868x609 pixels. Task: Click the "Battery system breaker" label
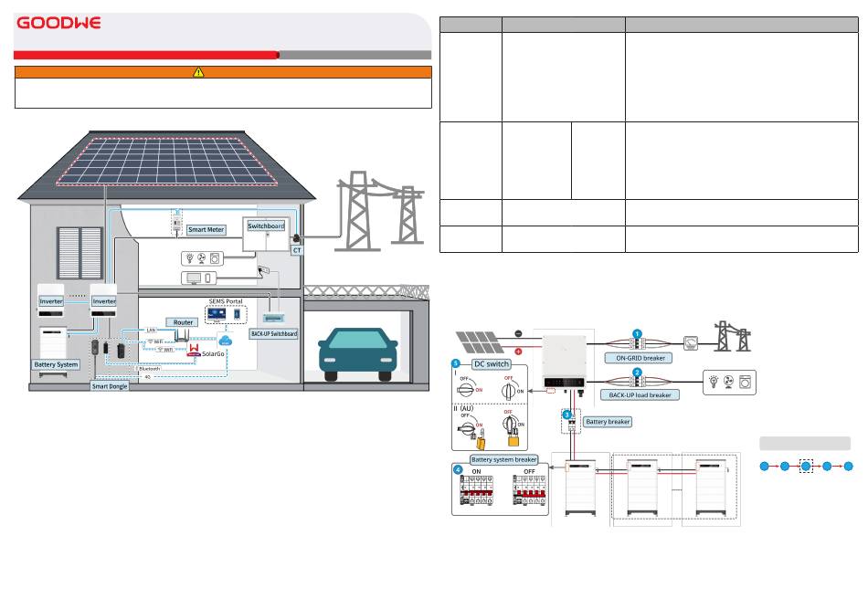coord(503,459)
